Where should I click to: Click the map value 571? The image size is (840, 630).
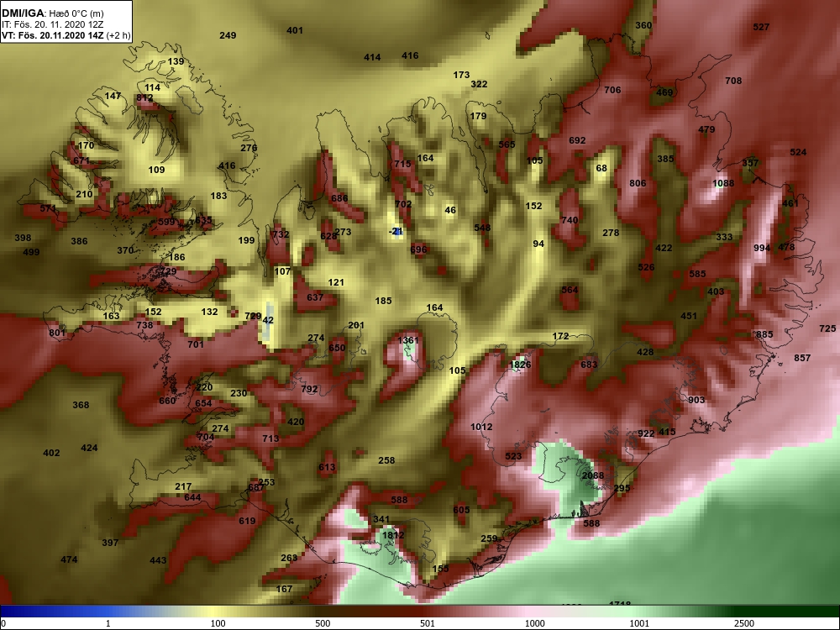click(48, 208)
